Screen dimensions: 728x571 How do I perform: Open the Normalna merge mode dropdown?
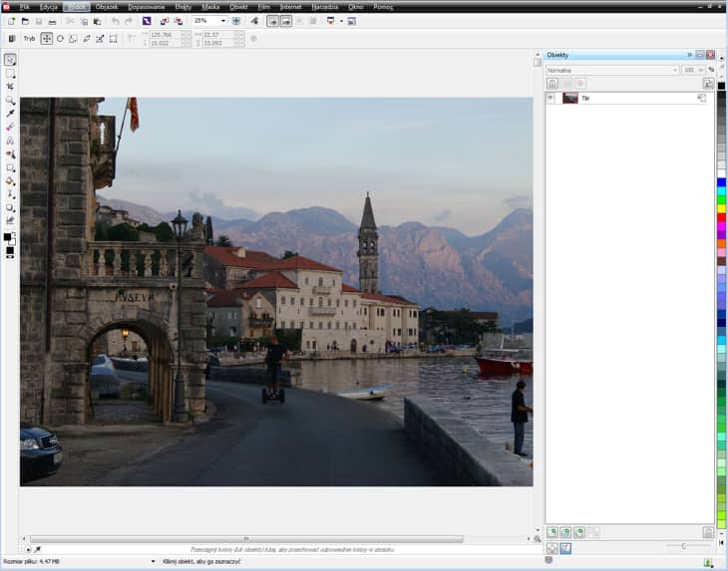674,70
